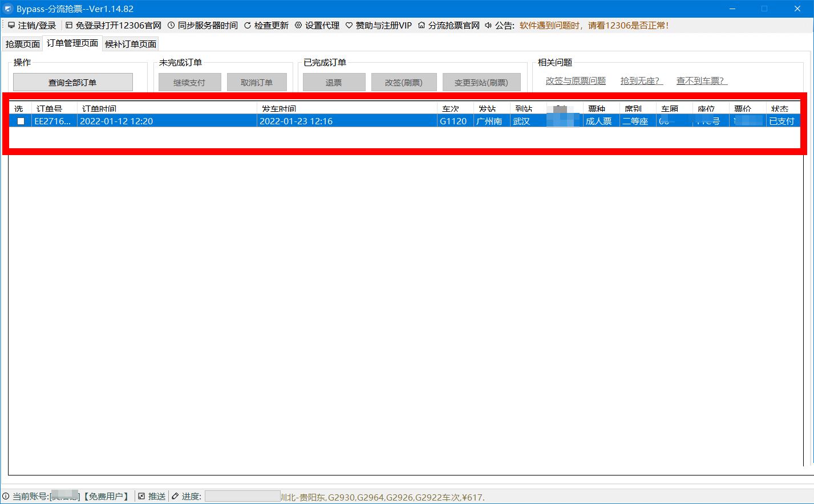This screenshot has height=504, width=814.
Task: Open the 改签与原票问题 link
Action: 576,81
